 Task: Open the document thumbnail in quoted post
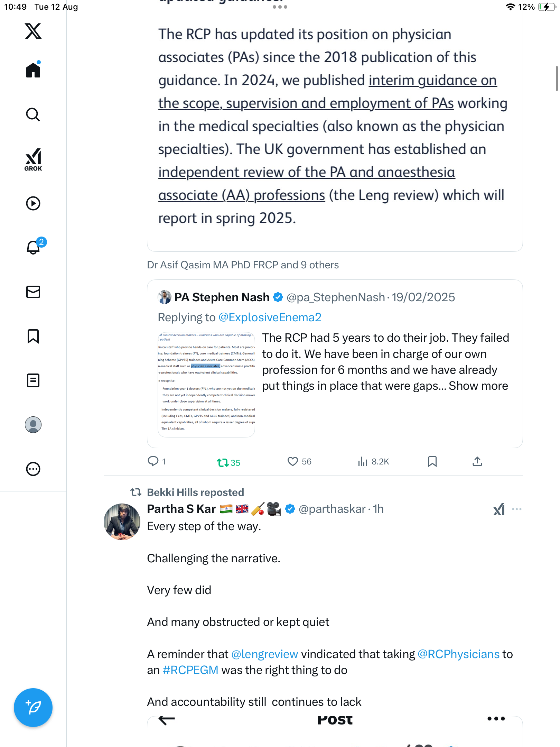[206, 385]
